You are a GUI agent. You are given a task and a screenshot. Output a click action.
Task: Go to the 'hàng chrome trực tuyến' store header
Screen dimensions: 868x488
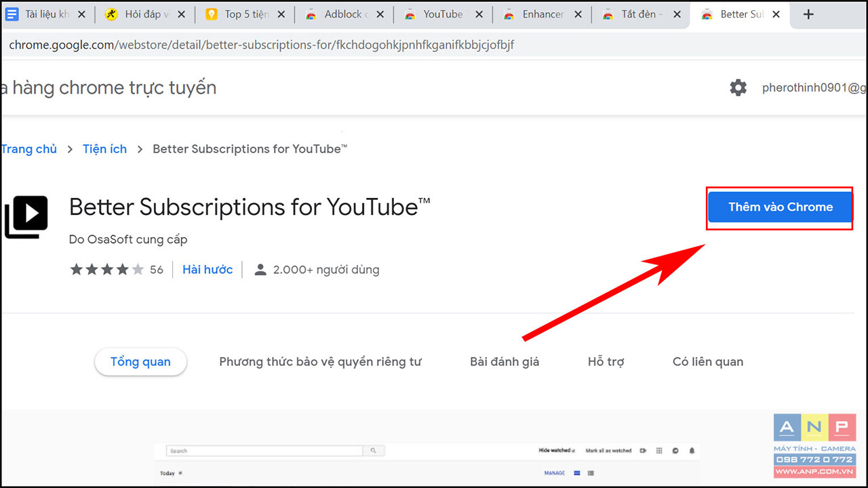click(x=108, y=87)
